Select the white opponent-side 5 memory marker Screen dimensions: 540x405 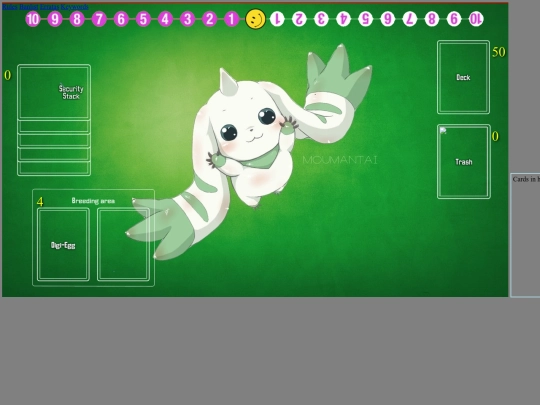(x=366, y=19)
